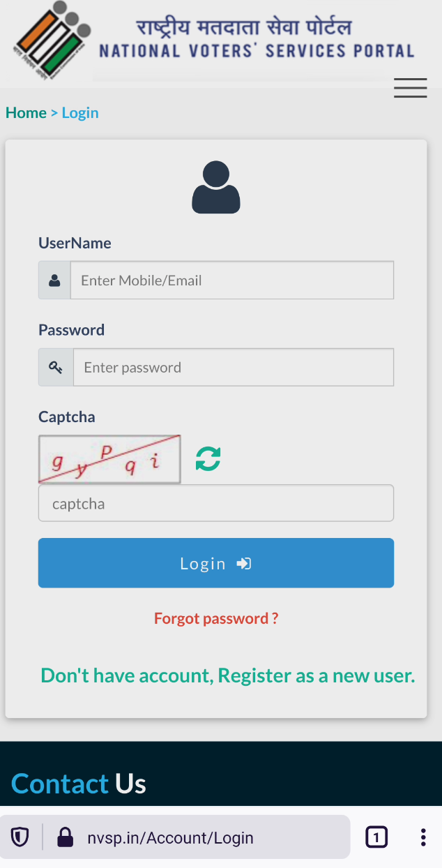This screenshot has width=442, height=868.
Task: Open the hamburger navigation menu
Action: 410,88
